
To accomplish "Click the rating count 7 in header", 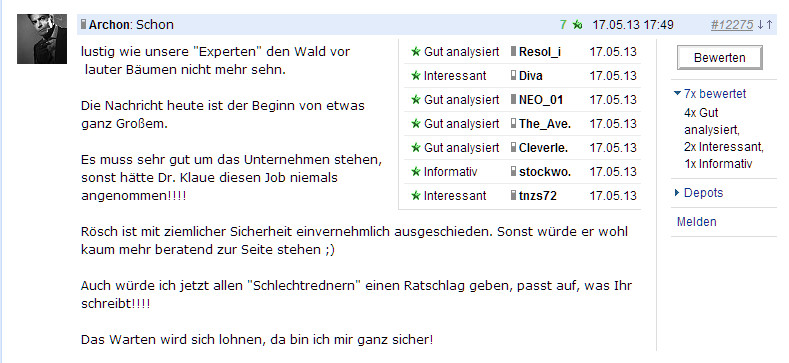I will click(563, 25).
